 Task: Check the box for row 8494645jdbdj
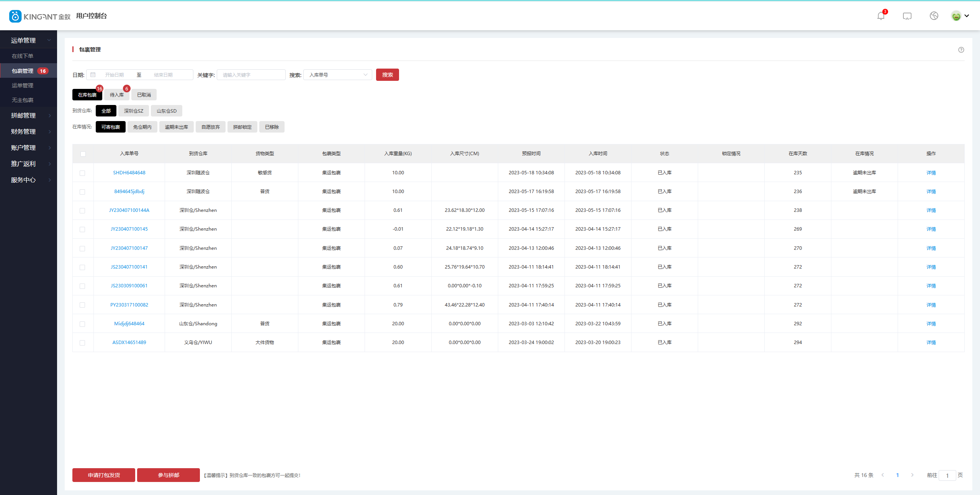pos(82,192)
